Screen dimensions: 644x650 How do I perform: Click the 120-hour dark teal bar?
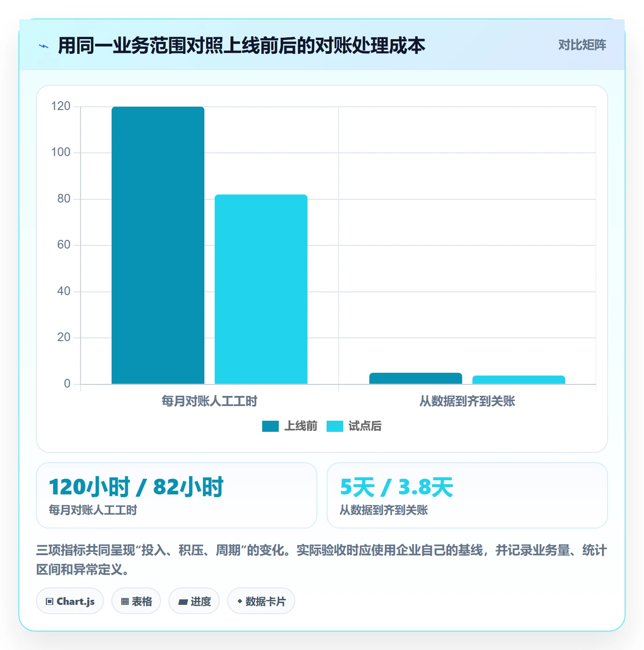coord(158,245)
